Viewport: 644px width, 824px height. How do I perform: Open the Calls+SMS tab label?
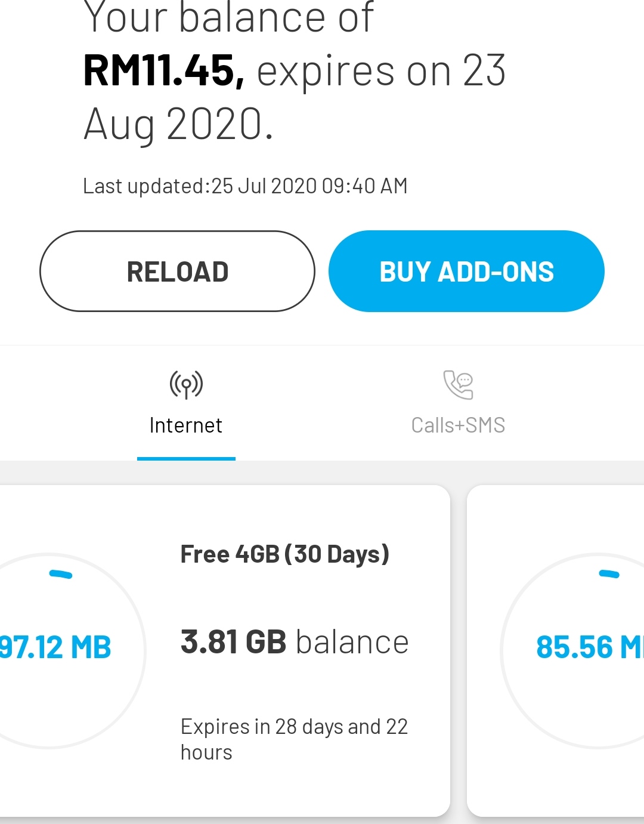click(x=458, y=425)
